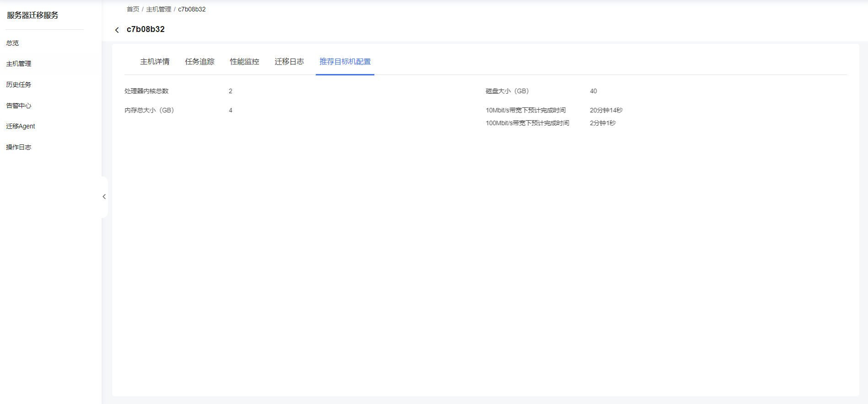Screen dimensions: 868x404
Task: Click the 10Mbit/s带宽下预计完成时间 label
Action: pos(526,110)
